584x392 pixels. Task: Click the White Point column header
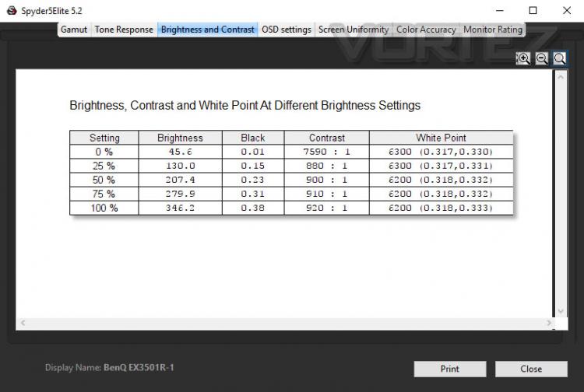441,138
